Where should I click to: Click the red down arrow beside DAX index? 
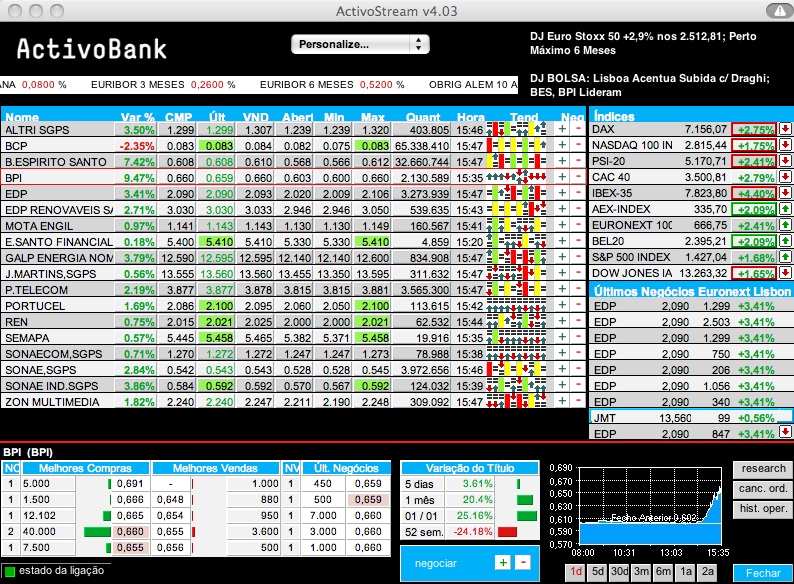785,129
